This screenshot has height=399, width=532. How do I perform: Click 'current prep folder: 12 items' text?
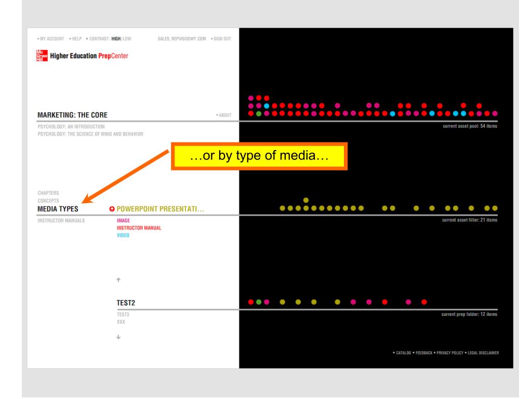click(x=469, y=314)
